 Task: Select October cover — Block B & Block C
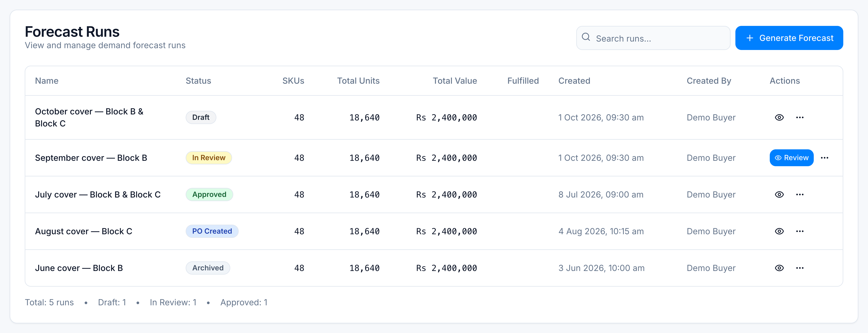tap(89, 117)
